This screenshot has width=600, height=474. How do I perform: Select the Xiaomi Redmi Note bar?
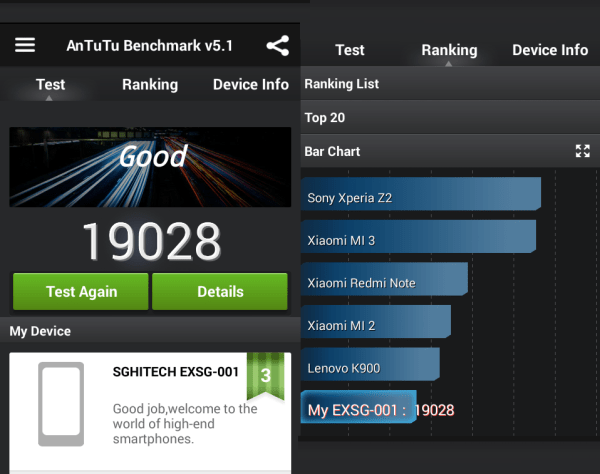pos(384,279)
